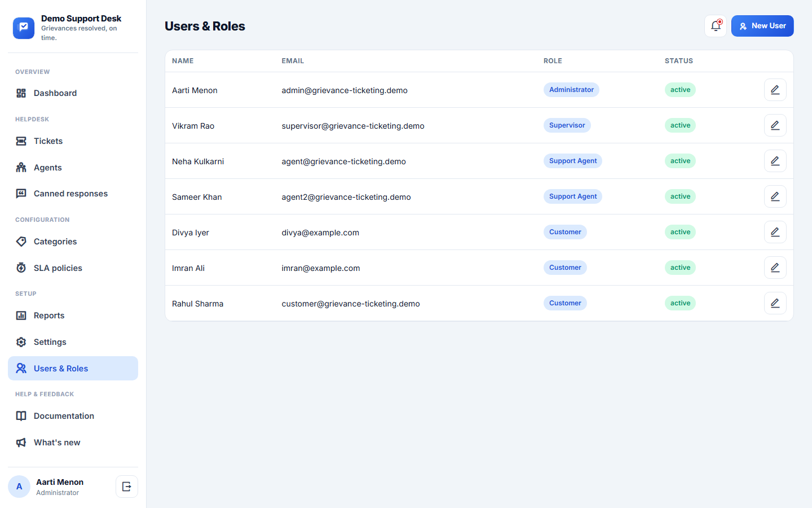The image size is (812, 508).
Task: Click Neha Kulkarni's Support Agent badge
Action: pyautogui.click(x=573, y=161)
